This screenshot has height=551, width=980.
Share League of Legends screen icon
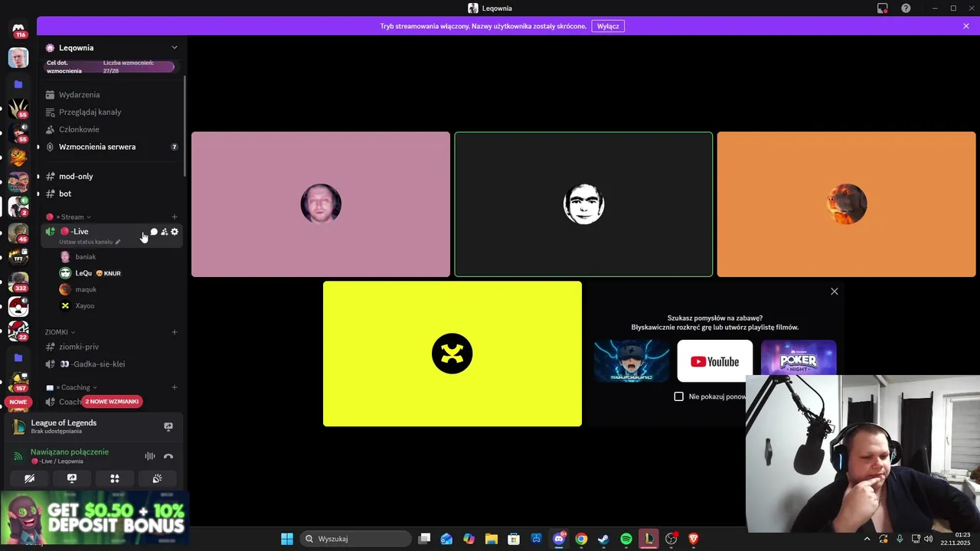[x=168, y=427]
